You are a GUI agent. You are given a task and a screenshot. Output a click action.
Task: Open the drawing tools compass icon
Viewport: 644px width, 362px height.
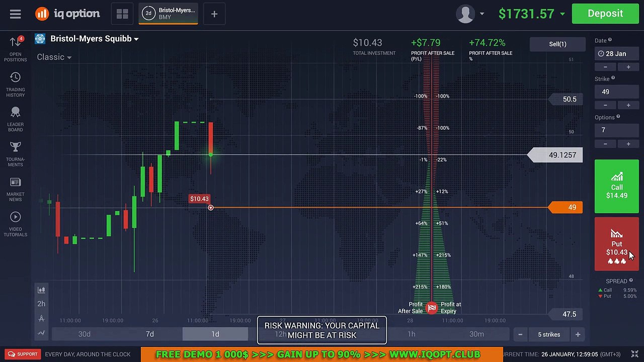(41, 318)
